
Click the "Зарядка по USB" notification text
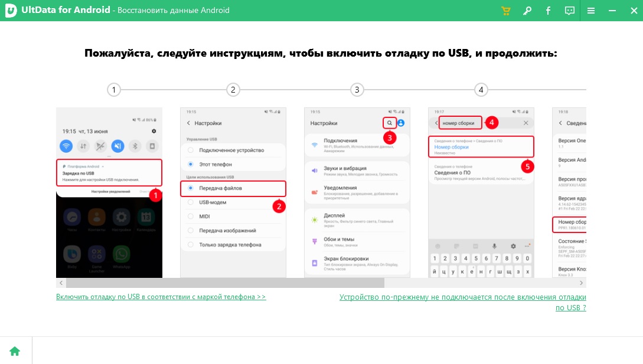[x=79, y=173]
